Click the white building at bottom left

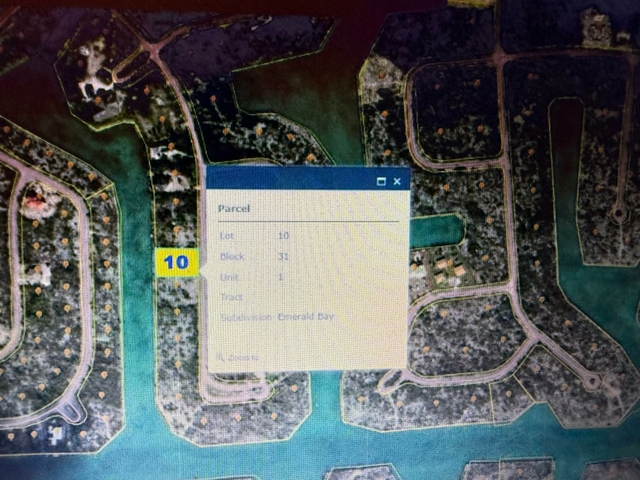coord(54,434)
